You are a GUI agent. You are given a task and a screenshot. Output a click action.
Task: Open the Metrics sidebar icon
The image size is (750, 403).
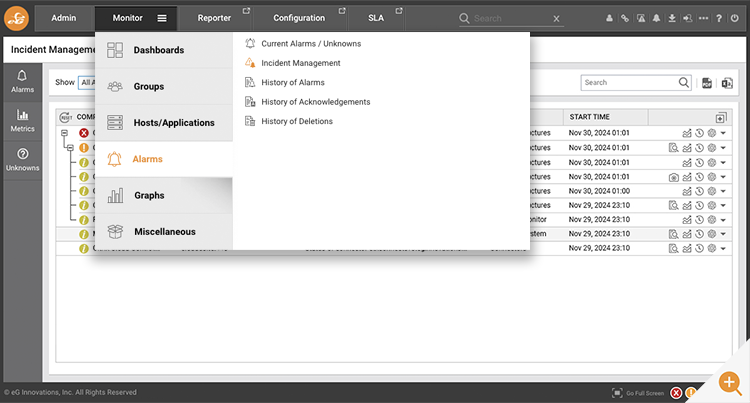[22, 121]
